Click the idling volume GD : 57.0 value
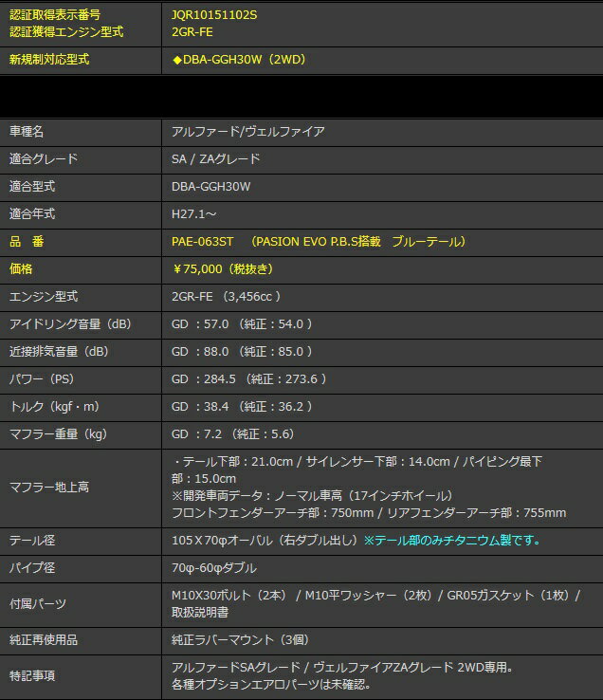Viewport: 603px width, 700px height. 200,323
